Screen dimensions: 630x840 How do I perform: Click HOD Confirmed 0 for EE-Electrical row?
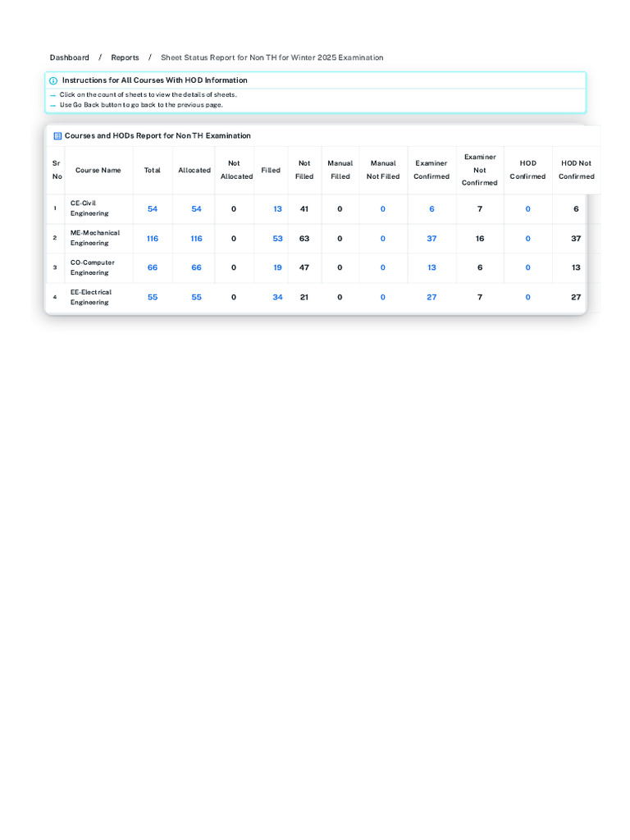[528, 297]
